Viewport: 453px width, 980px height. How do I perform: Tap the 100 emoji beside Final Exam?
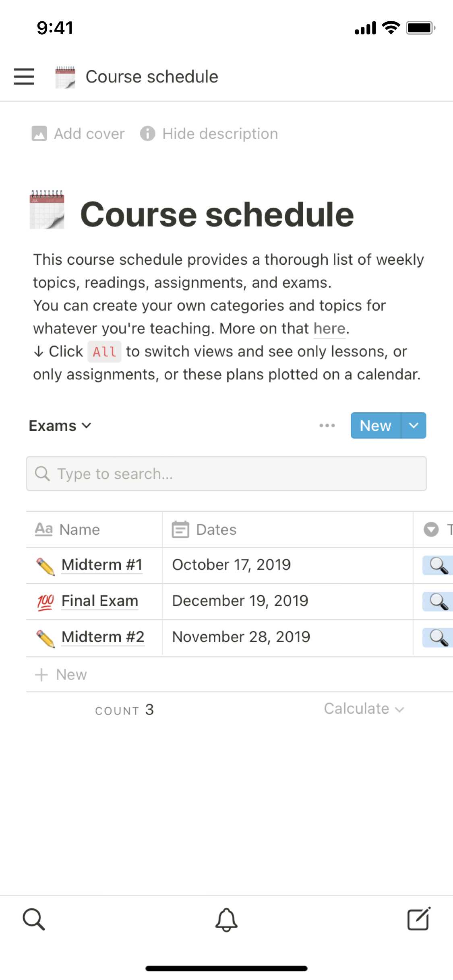pyautogui.click(x=45, y=602)
